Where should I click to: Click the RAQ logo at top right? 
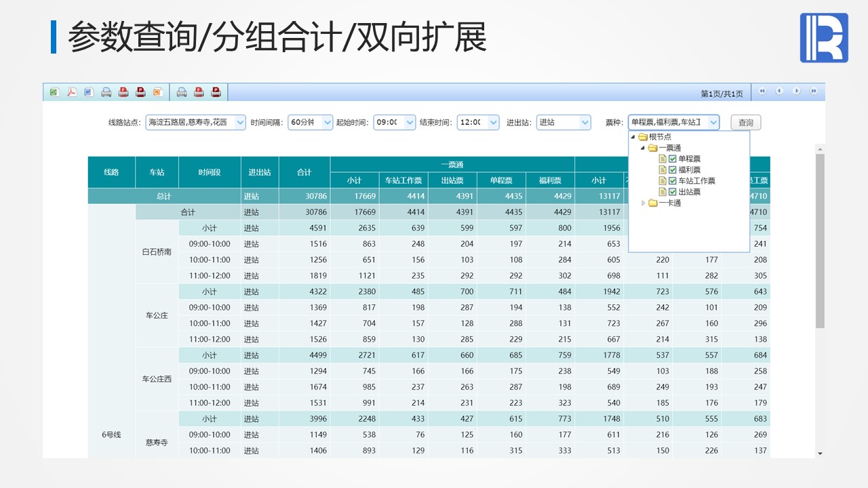824,38
